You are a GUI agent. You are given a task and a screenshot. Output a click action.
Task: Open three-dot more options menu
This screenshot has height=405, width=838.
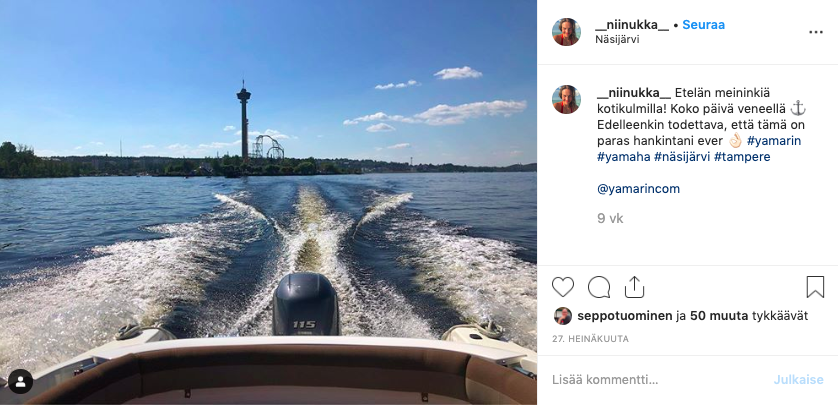816,33
